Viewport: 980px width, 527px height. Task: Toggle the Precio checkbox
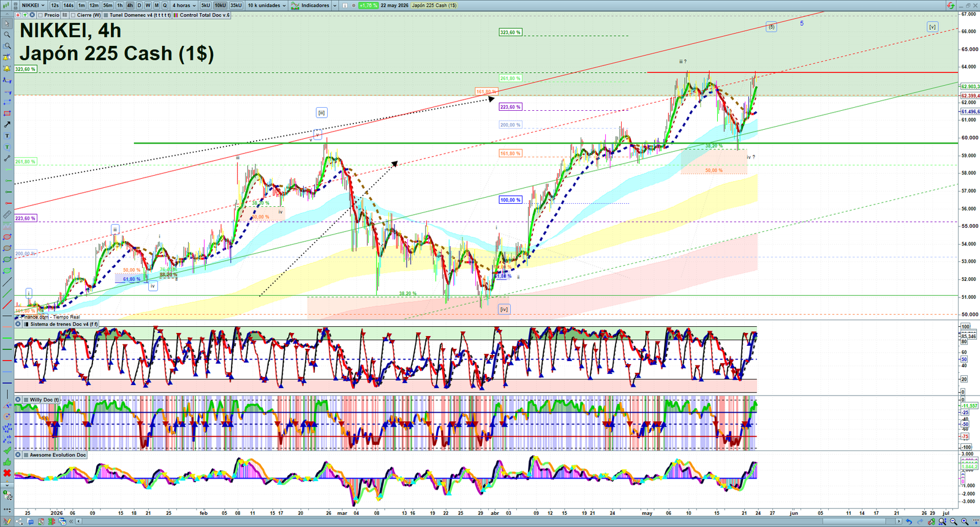pos(40,15)
